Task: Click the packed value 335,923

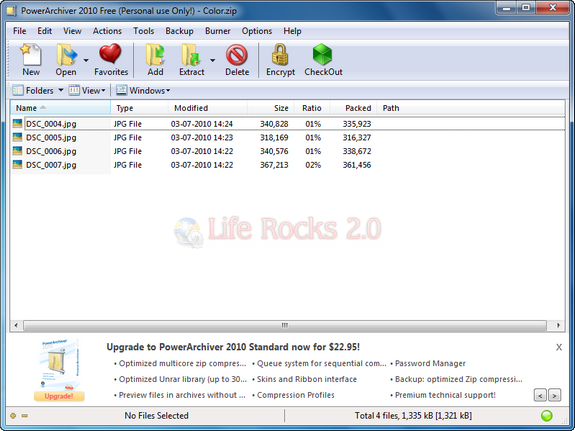Action: [x=357, y=124]
